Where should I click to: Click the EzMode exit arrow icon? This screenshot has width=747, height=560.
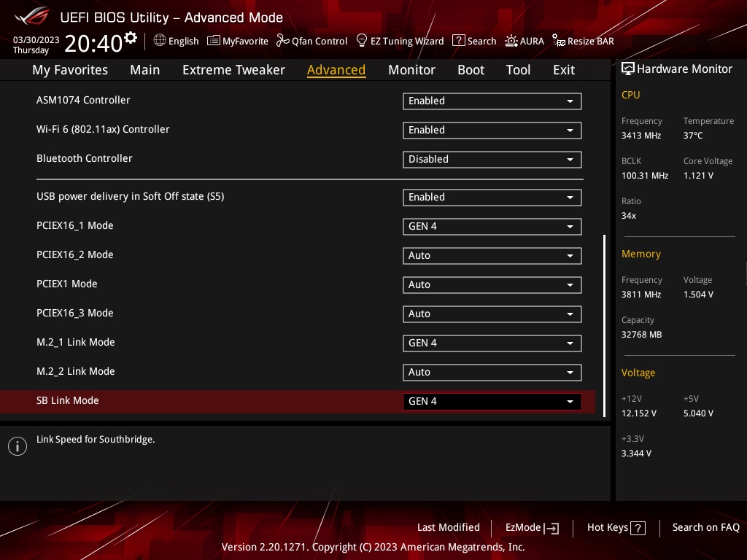coord(551,528)
